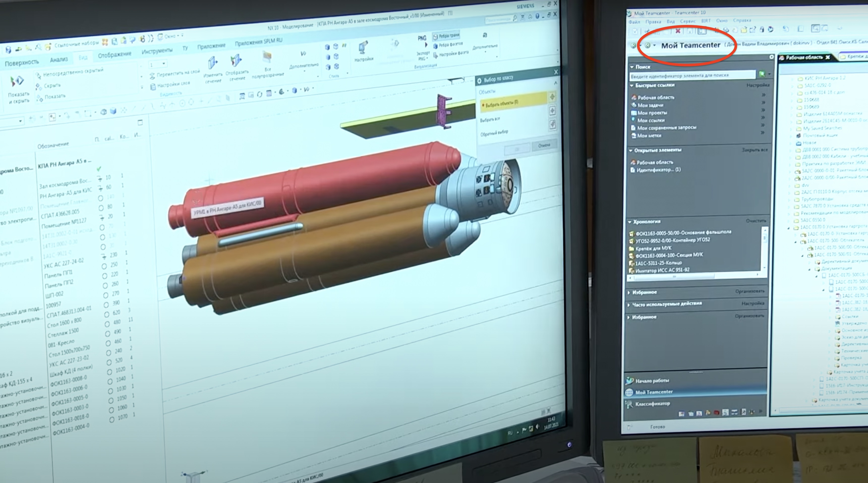868x483 pixels.
Task: Select Рабочая область tab in Teamcenter
Action: 805,57
